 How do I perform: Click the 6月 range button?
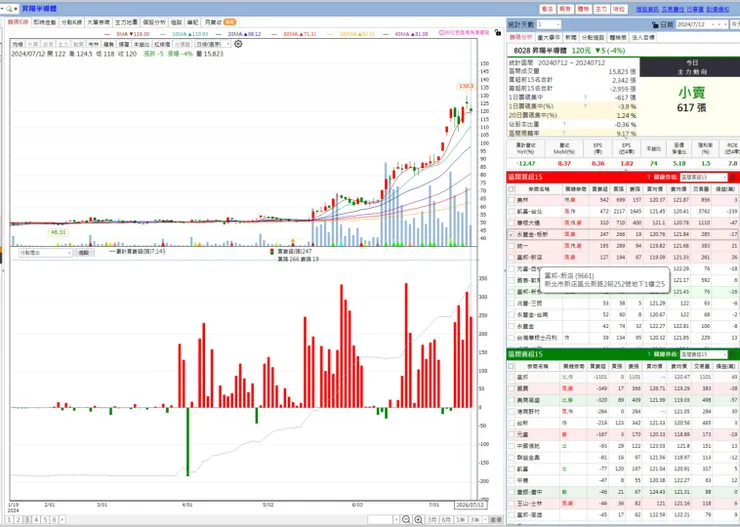tap(446, 519)
